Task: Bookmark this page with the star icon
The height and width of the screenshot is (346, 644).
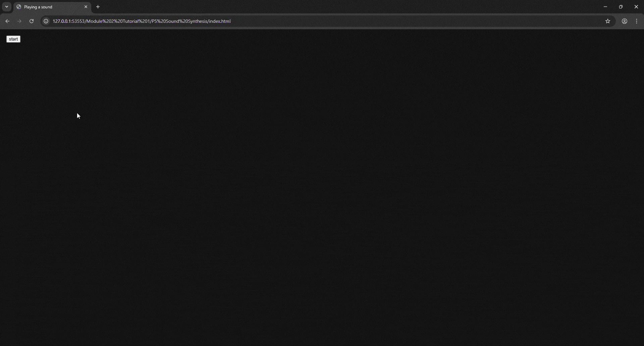Action: point(608,21)
